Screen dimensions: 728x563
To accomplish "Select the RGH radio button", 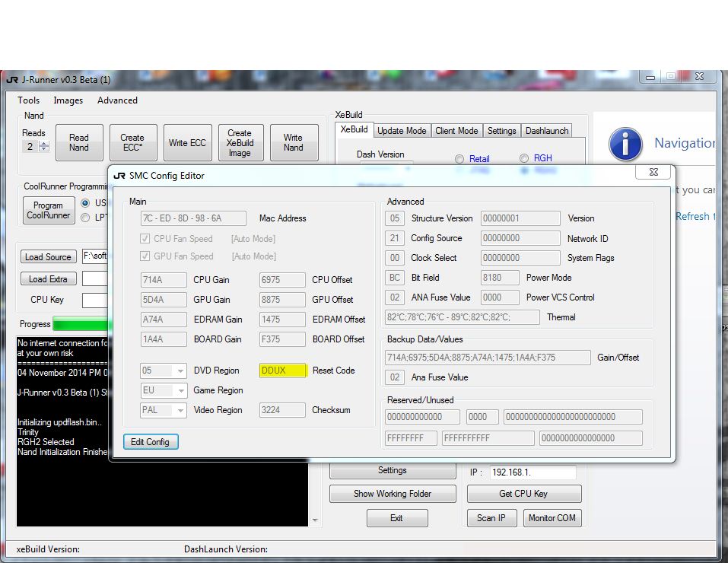I will (523, 158).
